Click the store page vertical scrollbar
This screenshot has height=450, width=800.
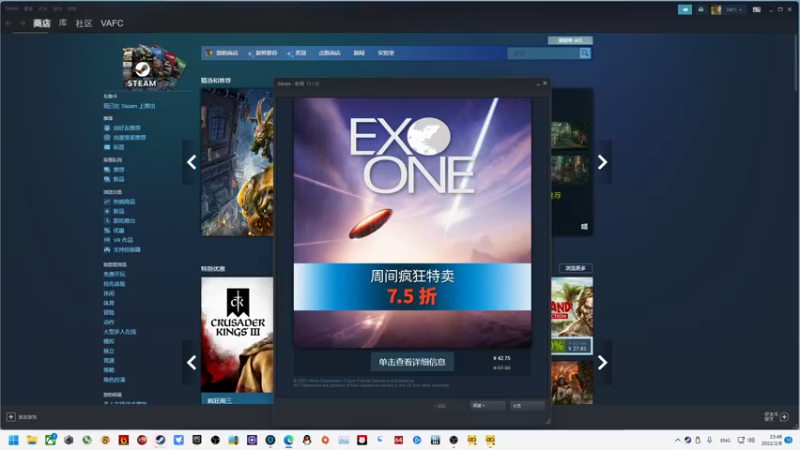point(796,63)
